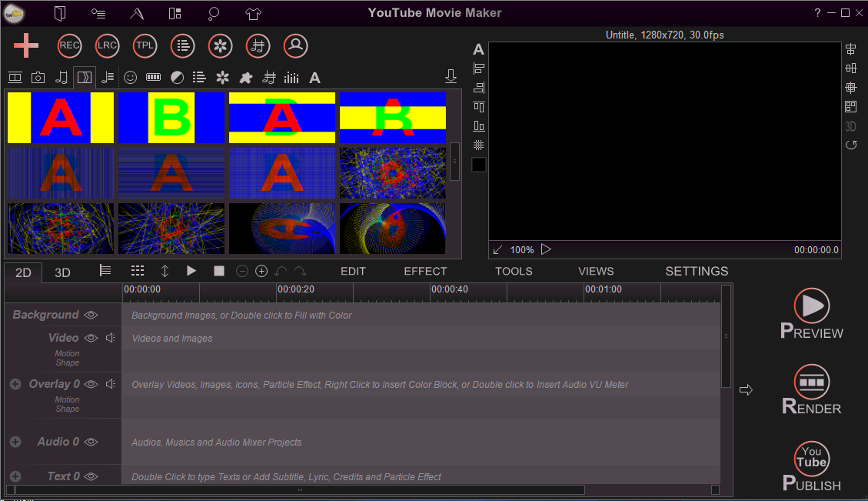The height and width of the screenshot is (501, 868).
Task: Toggle Video track visibility eye
Action: pyautogui.click(x=91, y=338)
